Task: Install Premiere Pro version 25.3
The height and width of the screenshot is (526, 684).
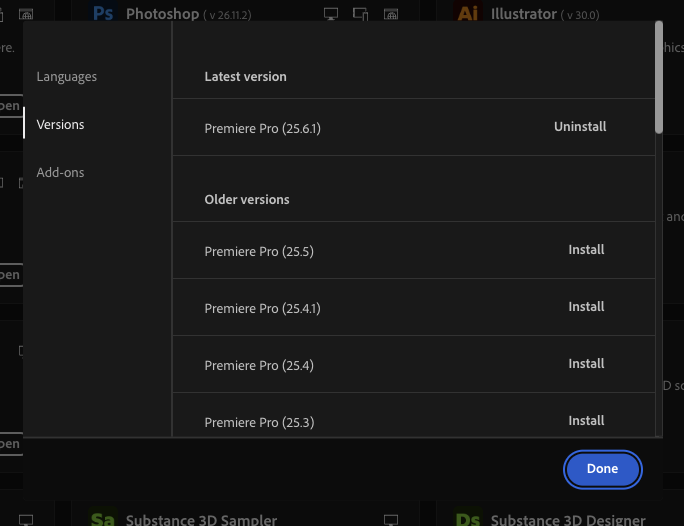Action: pos(586,421)
